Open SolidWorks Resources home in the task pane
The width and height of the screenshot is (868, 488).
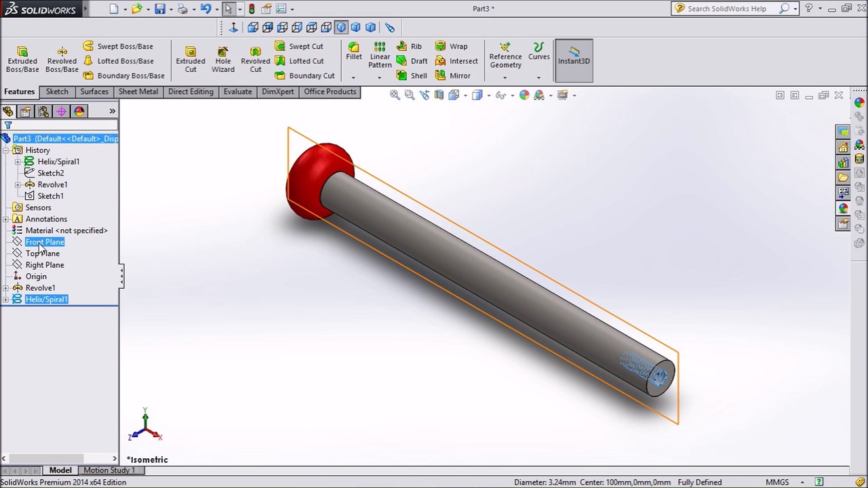(842, 147)
